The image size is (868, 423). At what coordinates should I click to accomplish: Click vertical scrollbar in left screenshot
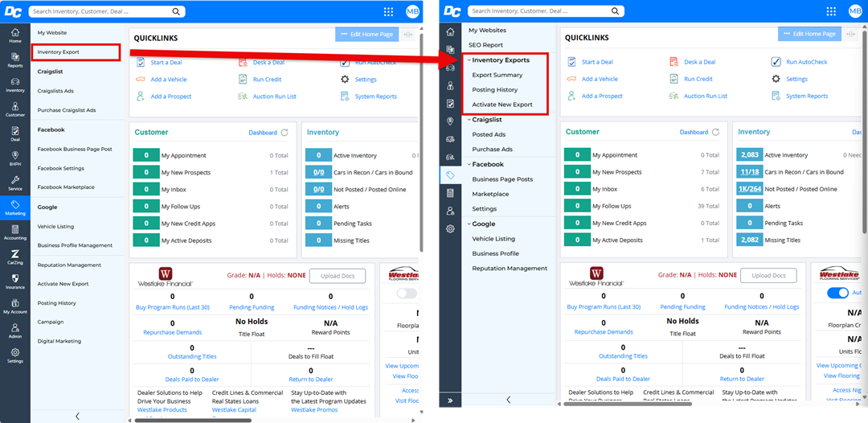[x=421, y=142]
